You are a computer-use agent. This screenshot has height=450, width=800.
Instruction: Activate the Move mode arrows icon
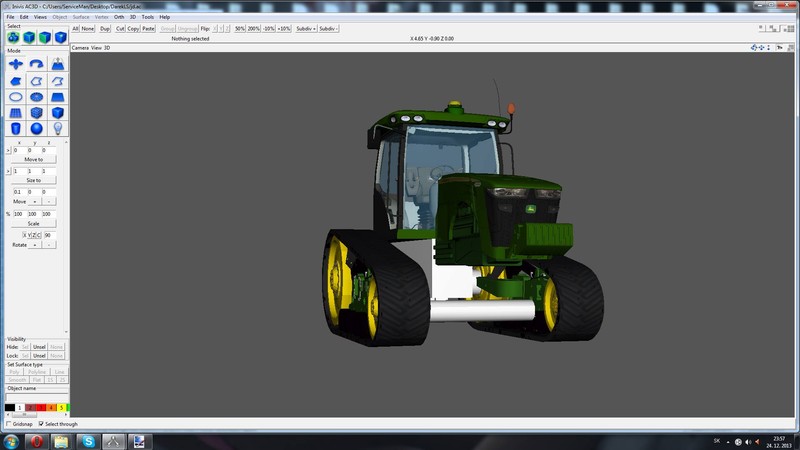16,64
